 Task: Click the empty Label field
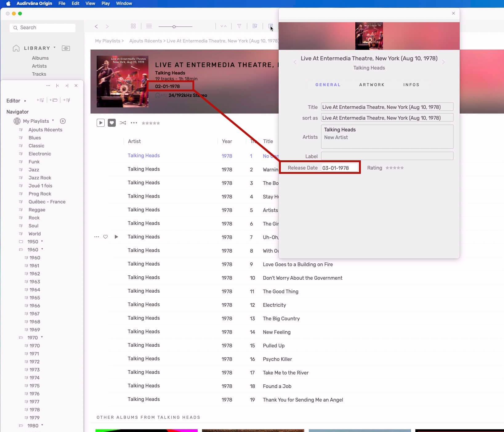click(x=387, y=156)
